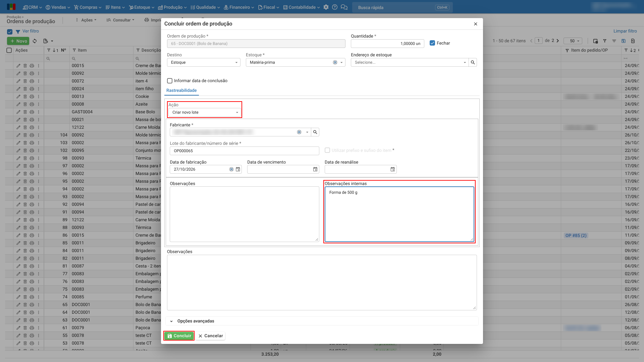Edit row 00015 Creme with pencil icon
Screen dimensions: 644x362
(18, 66)
